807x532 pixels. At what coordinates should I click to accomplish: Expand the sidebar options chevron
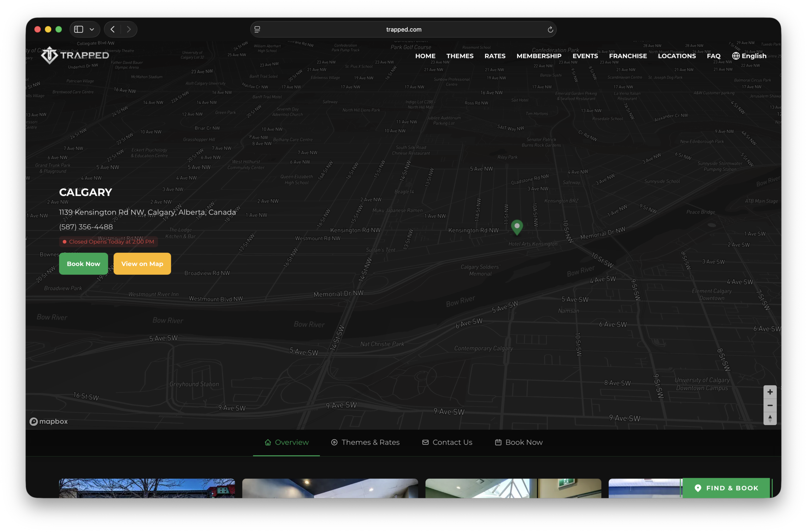[92, 30]
